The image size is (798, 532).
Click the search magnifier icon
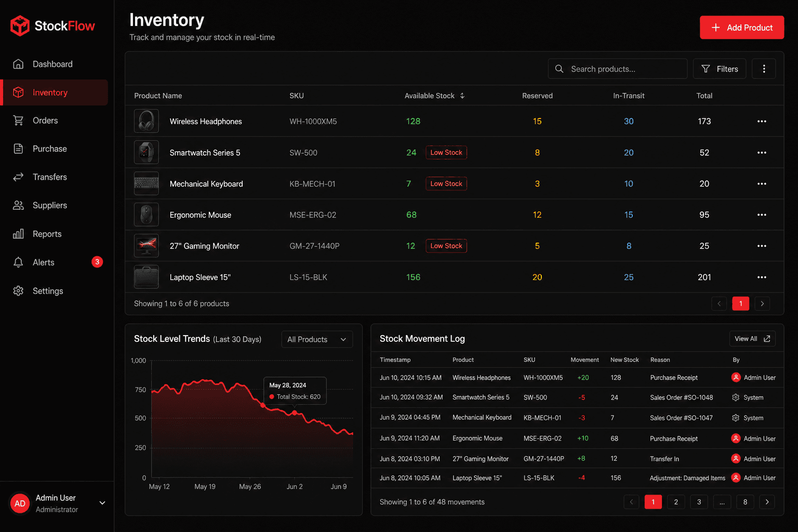[x=559, y=69]
